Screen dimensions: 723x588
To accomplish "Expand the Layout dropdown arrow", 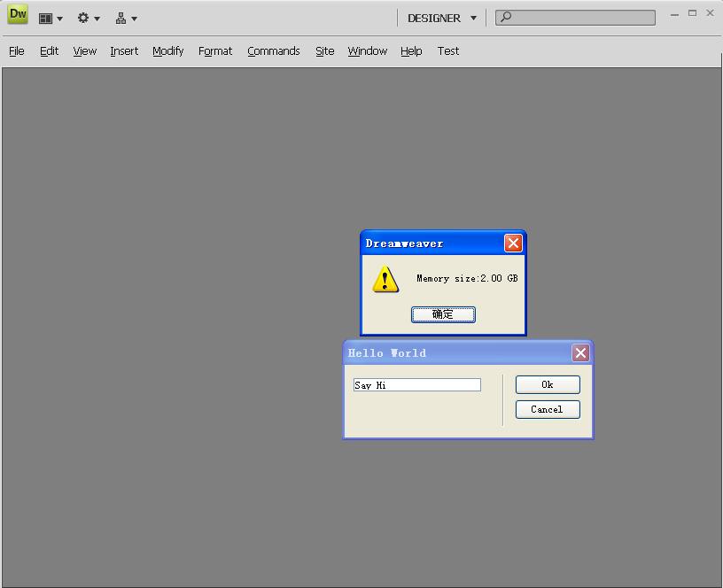I will (59, 19).
